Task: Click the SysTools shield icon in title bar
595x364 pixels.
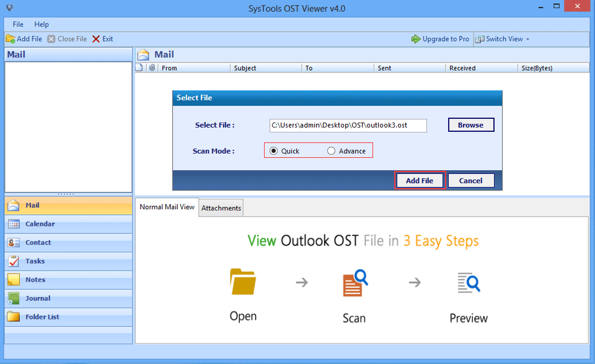Action: 10,7
